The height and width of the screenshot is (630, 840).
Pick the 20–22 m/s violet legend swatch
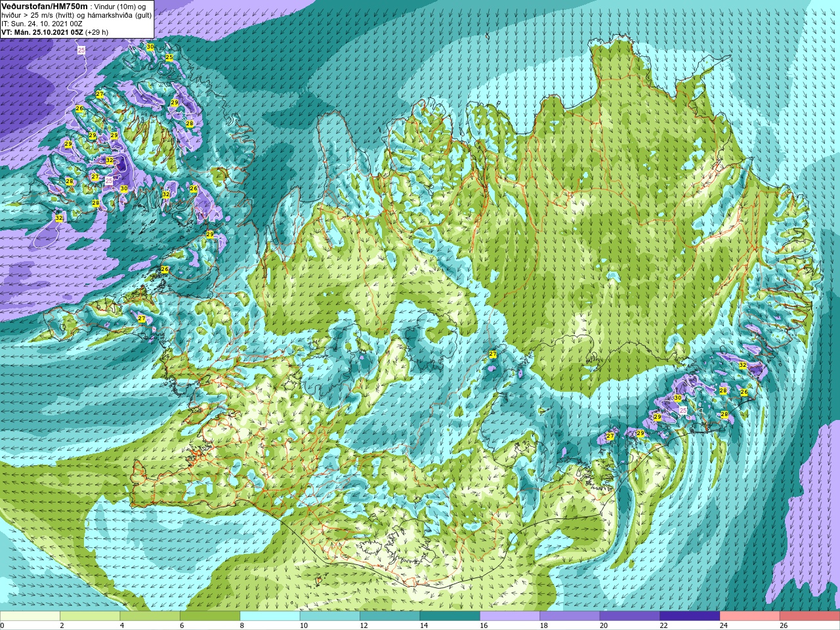pyautogui.click(x=630, y=616)
